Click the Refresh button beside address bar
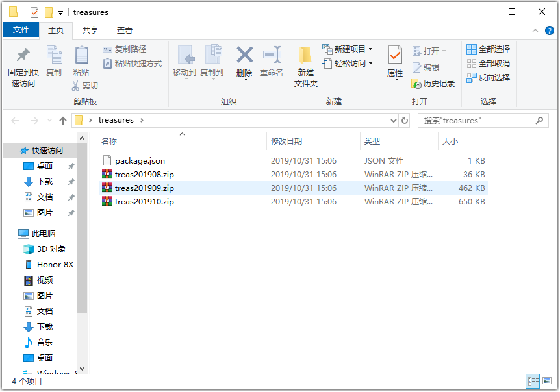This screenshot has width=560, height=392. click(x=405, y=121)
